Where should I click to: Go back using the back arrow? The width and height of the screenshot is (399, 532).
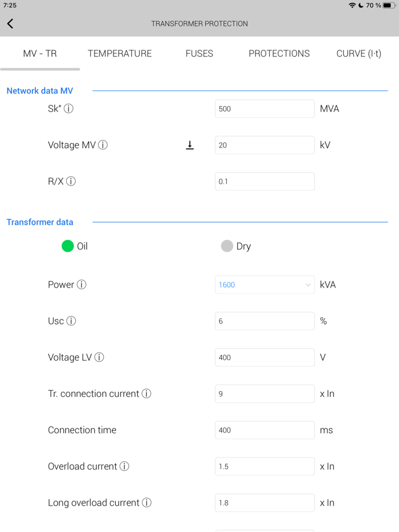[10, 23]
